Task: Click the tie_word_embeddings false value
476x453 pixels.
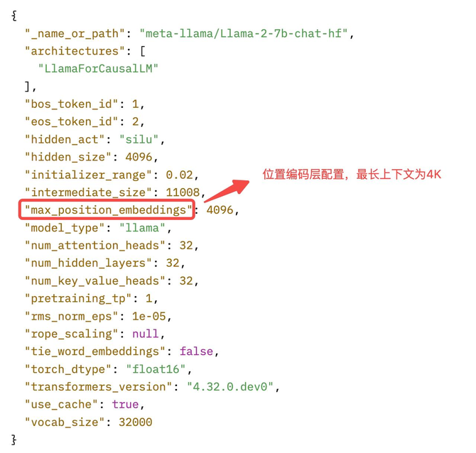Action: (196, 351)
